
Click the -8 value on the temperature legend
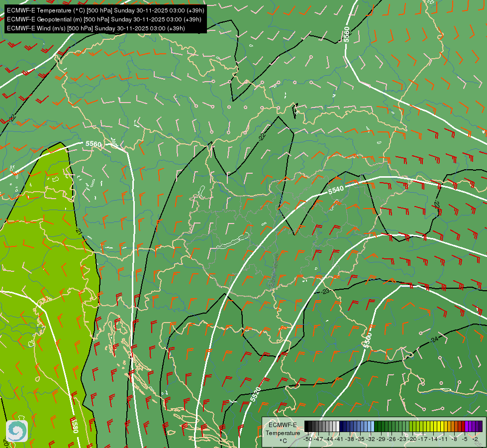pos(455,439)
